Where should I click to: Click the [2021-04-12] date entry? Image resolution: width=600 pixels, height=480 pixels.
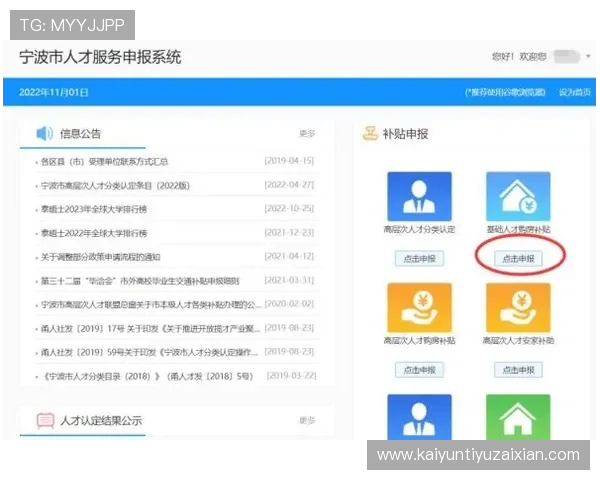[289, 256]
